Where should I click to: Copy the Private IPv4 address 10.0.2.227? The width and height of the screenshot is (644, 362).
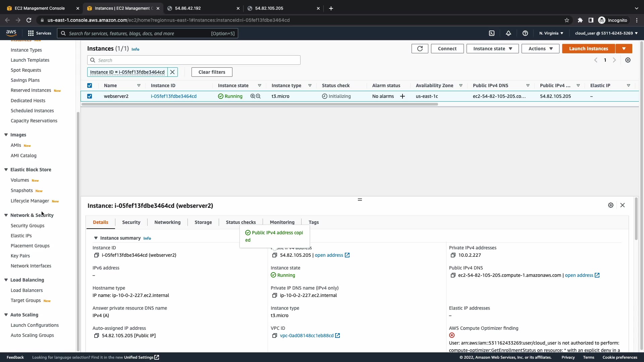tap(453, 255)
